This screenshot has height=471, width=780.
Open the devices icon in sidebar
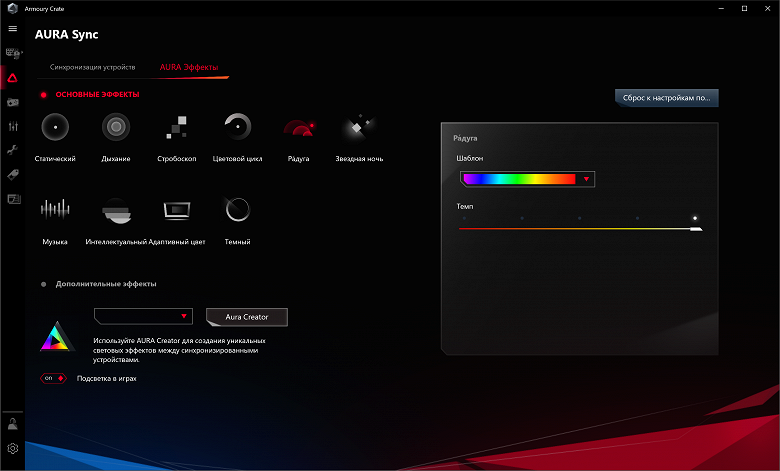(x=13, y=53)
